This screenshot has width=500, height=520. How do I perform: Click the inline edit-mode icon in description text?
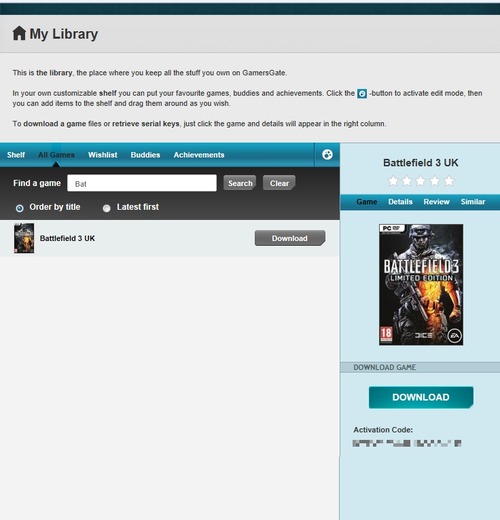click(x=362, y=93)
